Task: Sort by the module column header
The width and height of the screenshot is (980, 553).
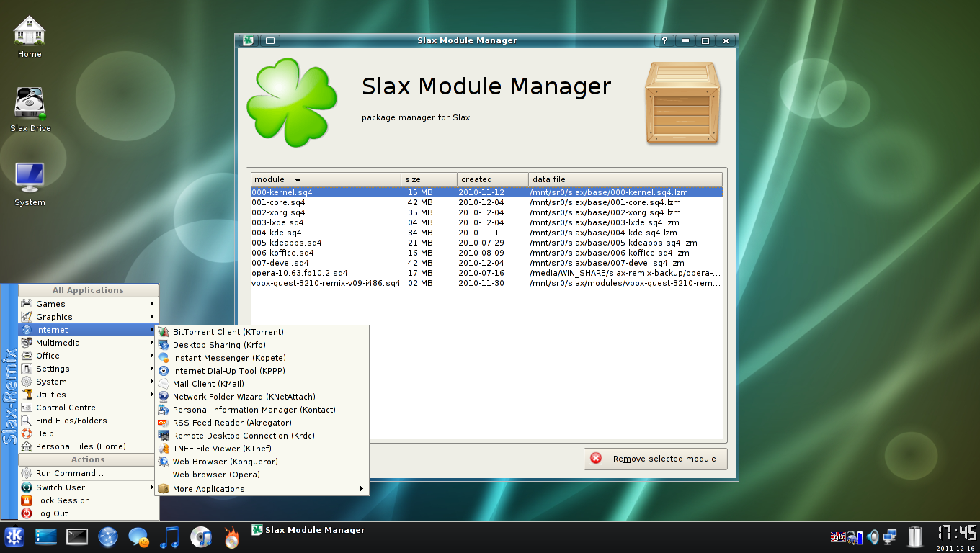Action: tap(326, 179)
